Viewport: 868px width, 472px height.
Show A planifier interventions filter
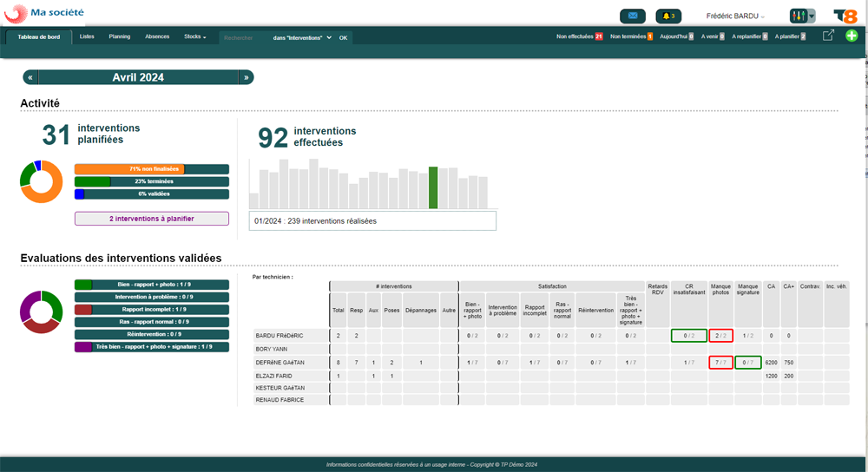pos(790,36)
